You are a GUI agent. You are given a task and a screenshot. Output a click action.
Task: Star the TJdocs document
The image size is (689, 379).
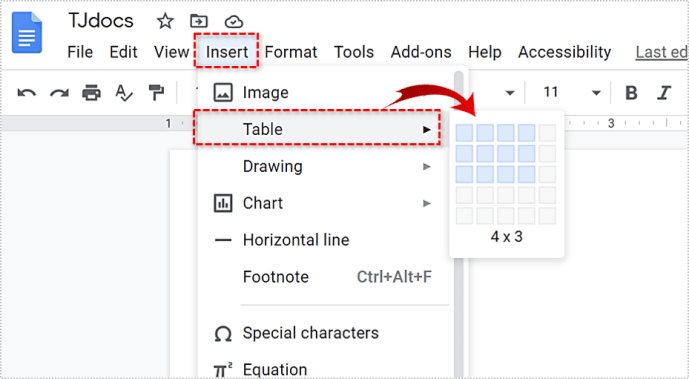(165, 21)
